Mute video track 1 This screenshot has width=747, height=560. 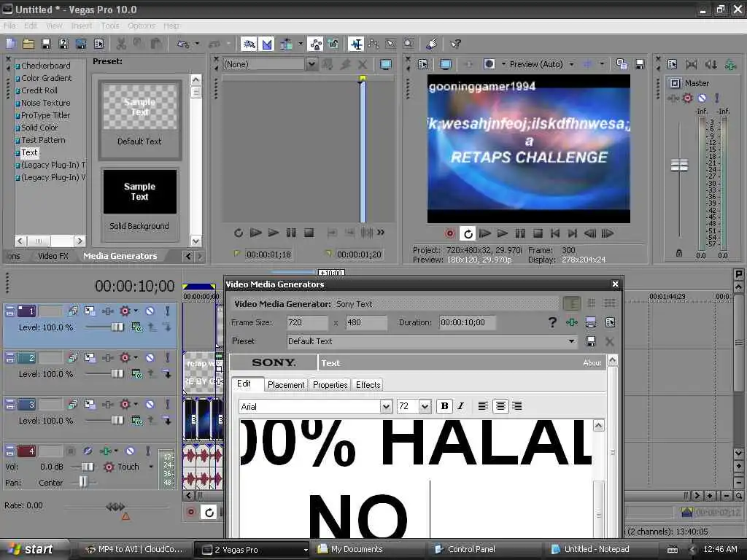(150, 311)
